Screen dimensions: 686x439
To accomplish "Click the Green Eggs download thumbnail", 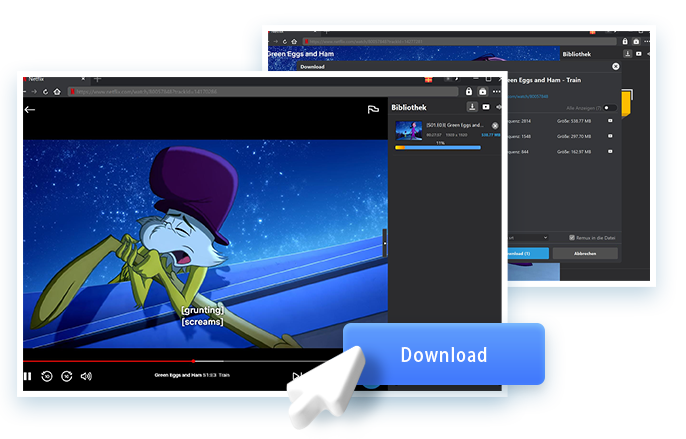I will pyautogui.click(x=409, y=130).
